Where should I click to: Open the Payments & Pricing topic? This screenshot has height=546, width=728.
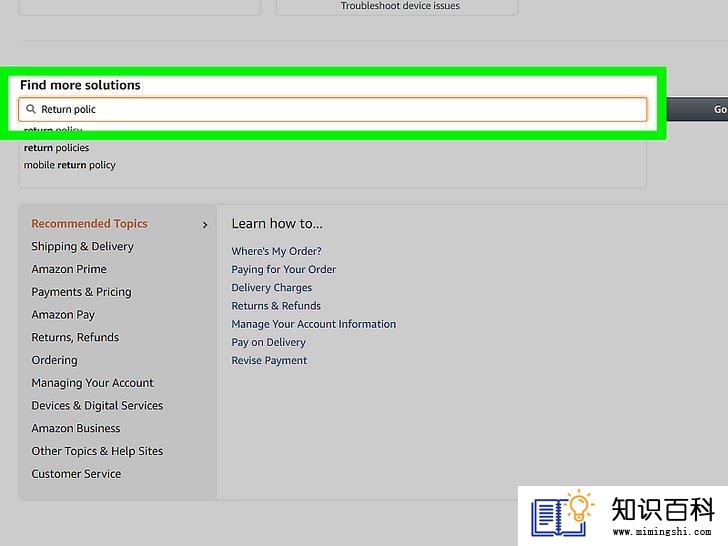[81, 292]
